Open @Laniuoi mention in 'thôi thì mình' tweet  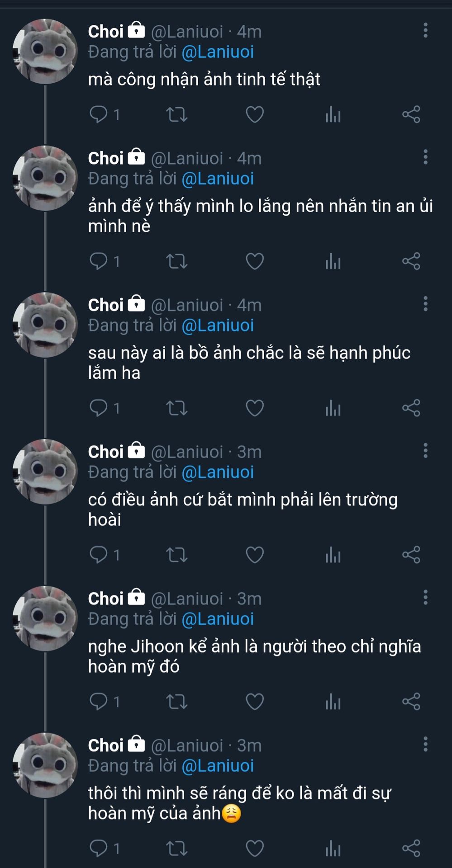coord(218,765)
